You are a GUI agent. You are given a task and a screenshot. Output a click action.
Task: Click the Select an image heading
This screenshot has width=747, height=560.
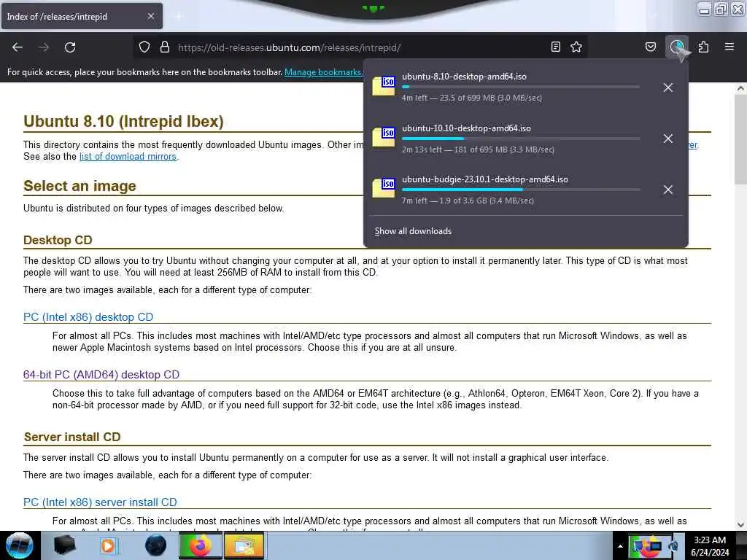(80, 186)
